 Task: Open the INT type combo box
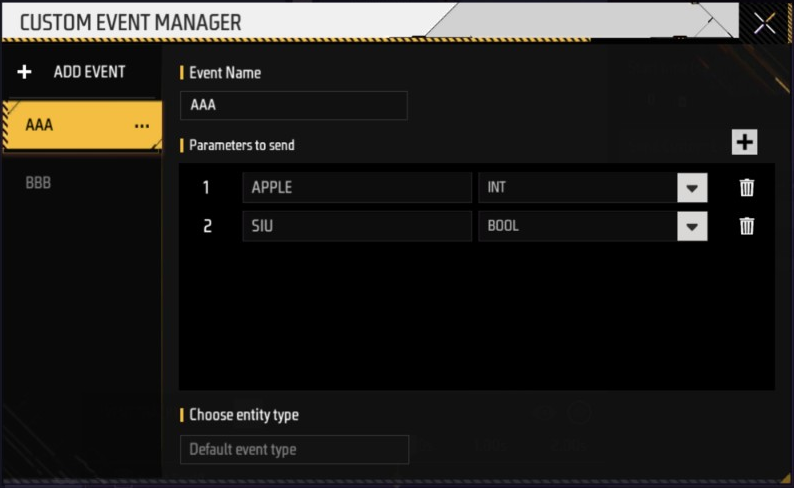pyautogui.click(x=577, y=188)
